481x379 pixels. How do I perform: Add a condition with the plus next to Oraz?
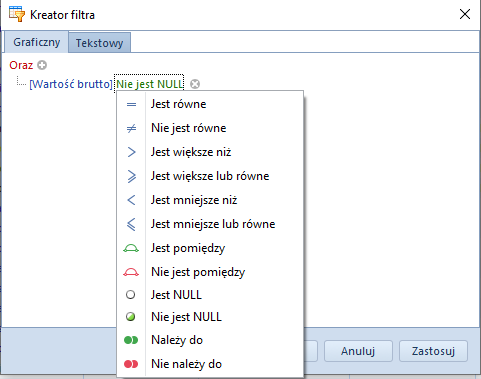tap(42, 65)
